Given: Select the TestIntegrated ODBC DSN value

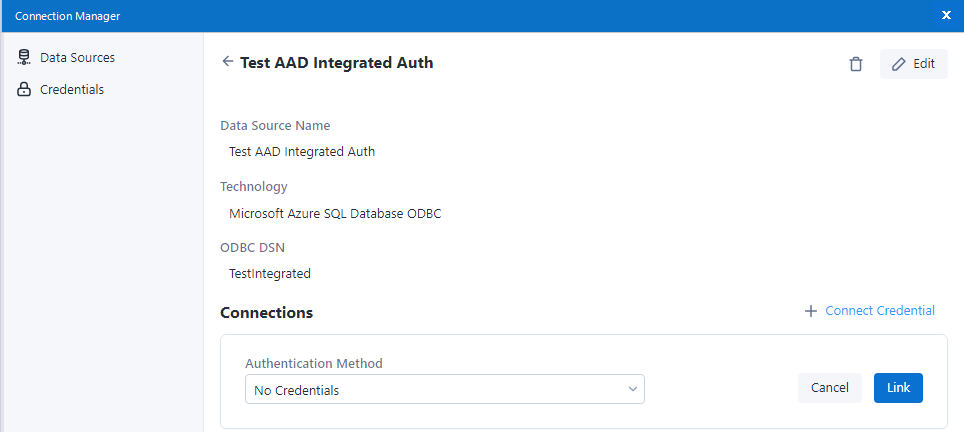Looking at the screenshot, I should (270, 273).
